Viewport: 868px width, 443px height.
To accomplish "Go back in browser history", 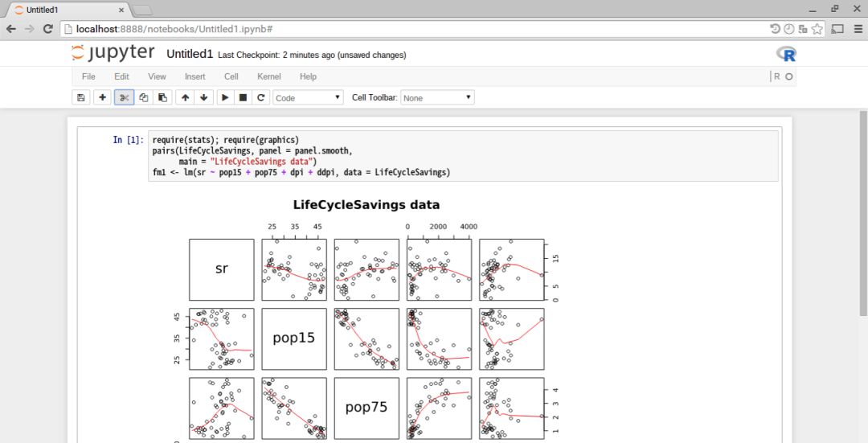I will tap(11, 29).
